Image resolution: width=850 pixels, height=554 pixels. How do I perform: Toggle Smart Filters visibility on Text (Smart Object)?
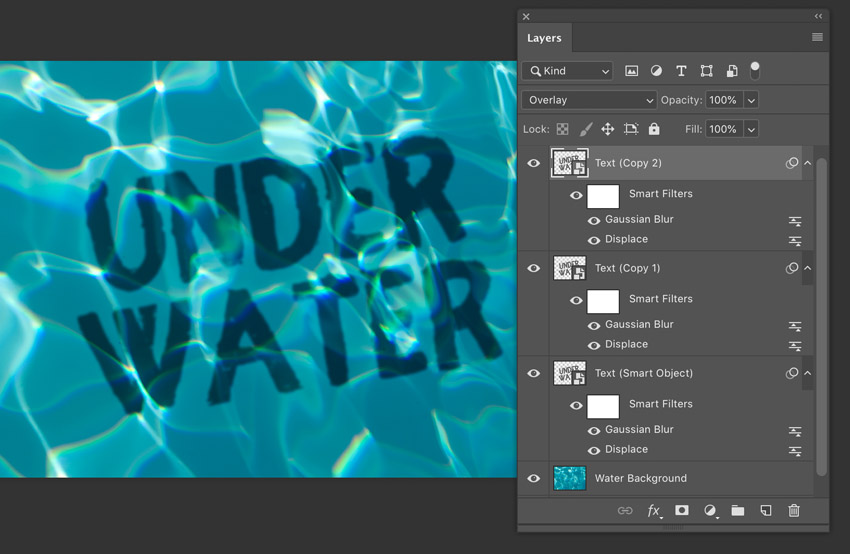tap(576, 405)
